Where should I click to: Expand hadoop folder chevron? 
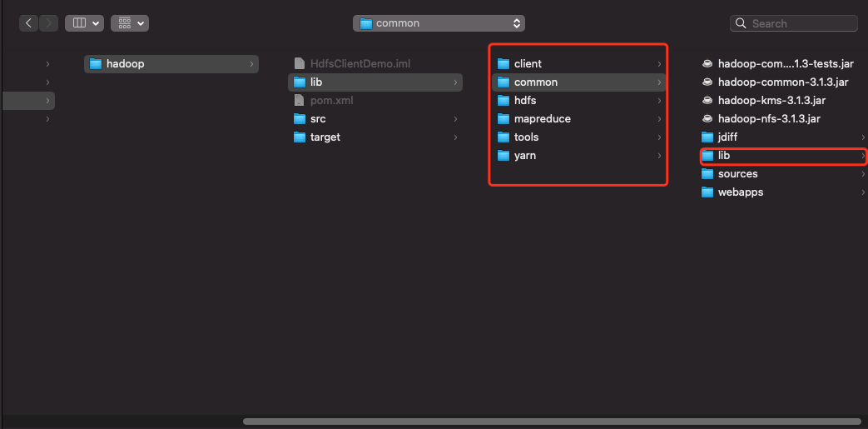pyautogui.click(x=252, y=64)
